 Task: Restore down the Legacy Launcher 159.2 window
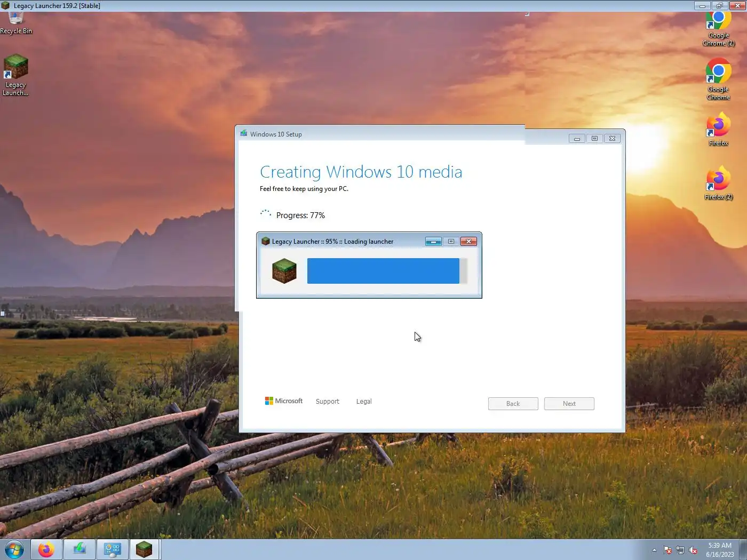point(719,5)
